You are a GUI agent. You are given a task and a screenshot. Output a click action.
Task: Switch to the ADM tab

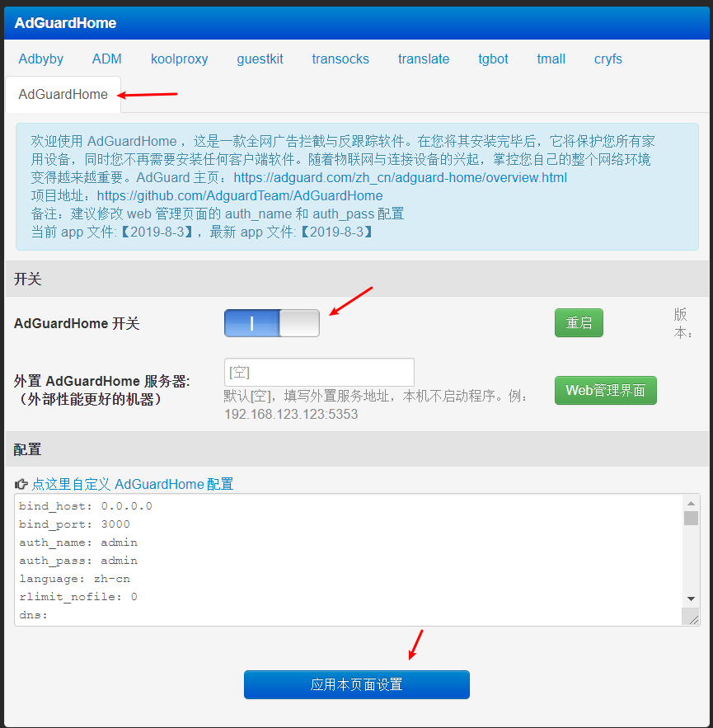pos(107,59)
